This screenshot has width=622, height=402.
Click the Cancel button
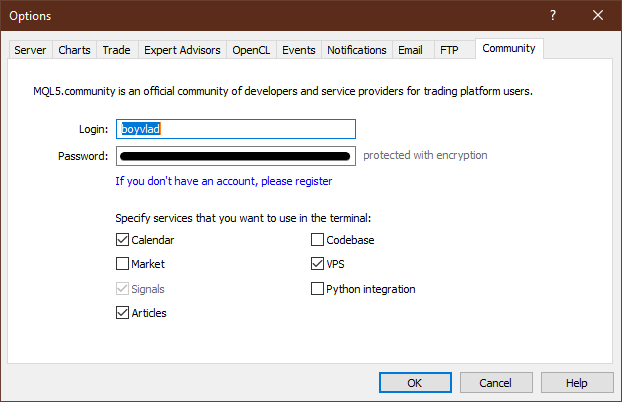(x=496, y=383)
